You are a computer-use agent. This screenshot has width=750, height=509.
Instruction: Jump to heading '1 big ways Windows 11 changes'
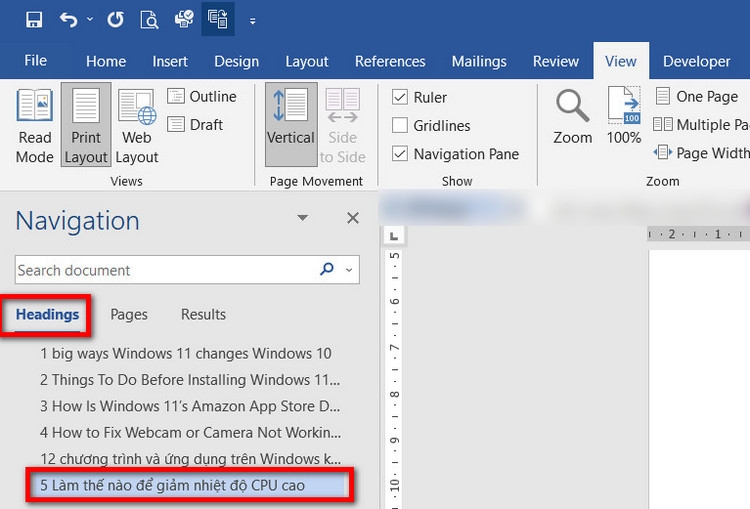185,353
